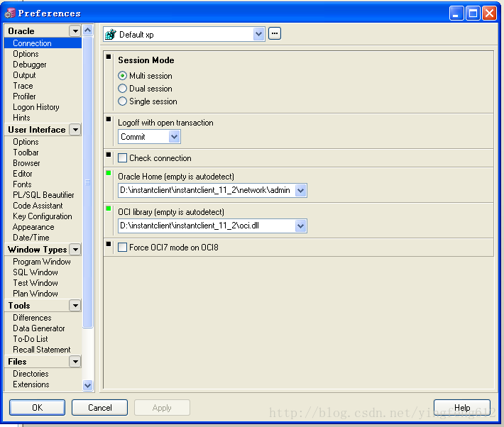This screenshot has width=504, height=427.
Task: Open Hints preferences
Action: [x=21, y=118]
